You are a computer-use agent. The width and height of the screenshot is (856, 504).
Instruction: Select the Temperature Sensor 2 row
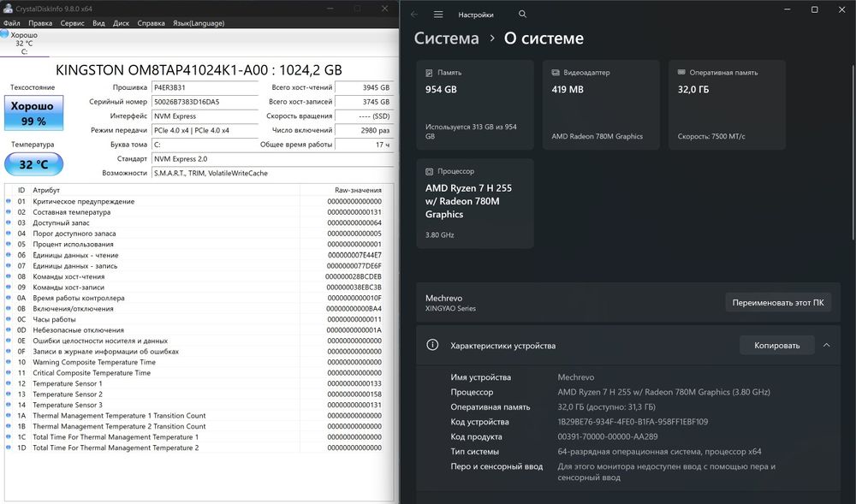click(x=194, y=394)
